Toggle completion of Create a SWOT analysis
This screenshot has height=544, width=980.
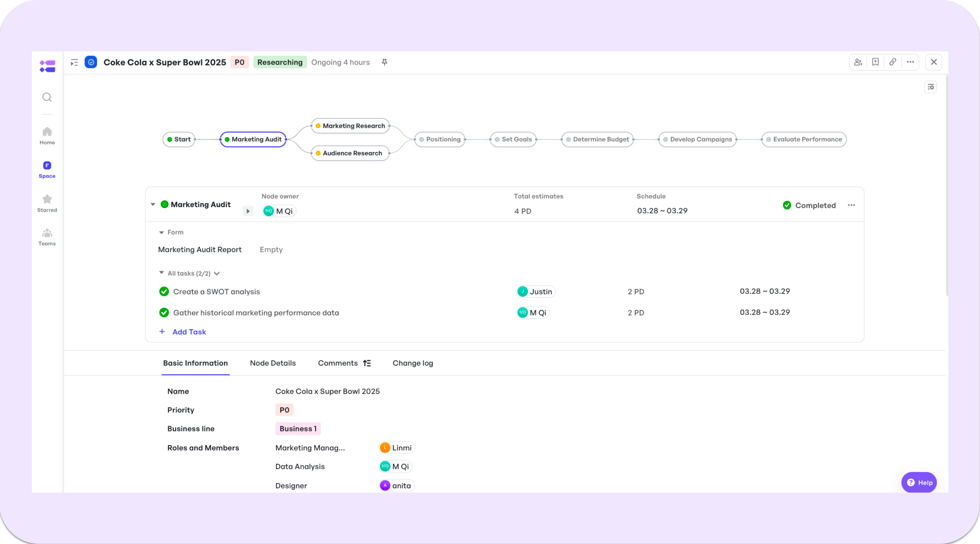point(164,292)
